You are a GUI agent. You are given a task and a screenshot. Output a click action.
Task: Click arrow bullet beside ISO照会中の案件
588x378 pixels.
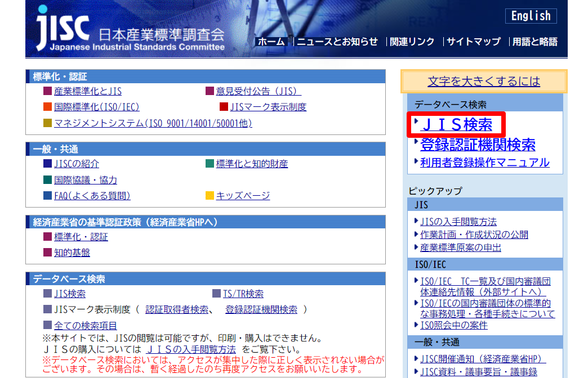click(416, 325)
